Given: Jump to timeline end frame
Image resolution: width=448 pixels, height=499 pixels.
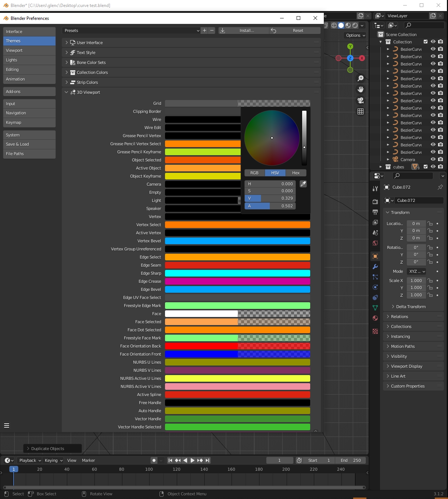Looking at the screenshot, I should [x=207, y=460].
